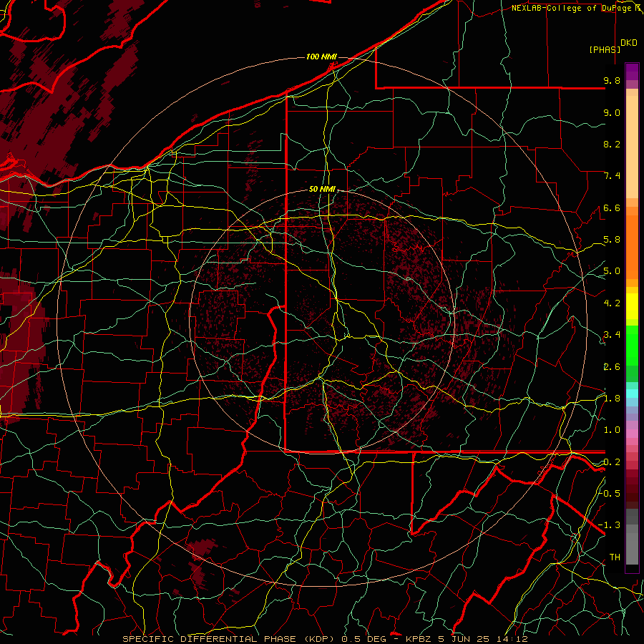
Task: Select the 3.4 value on the color scale
Action: [612, 335]
